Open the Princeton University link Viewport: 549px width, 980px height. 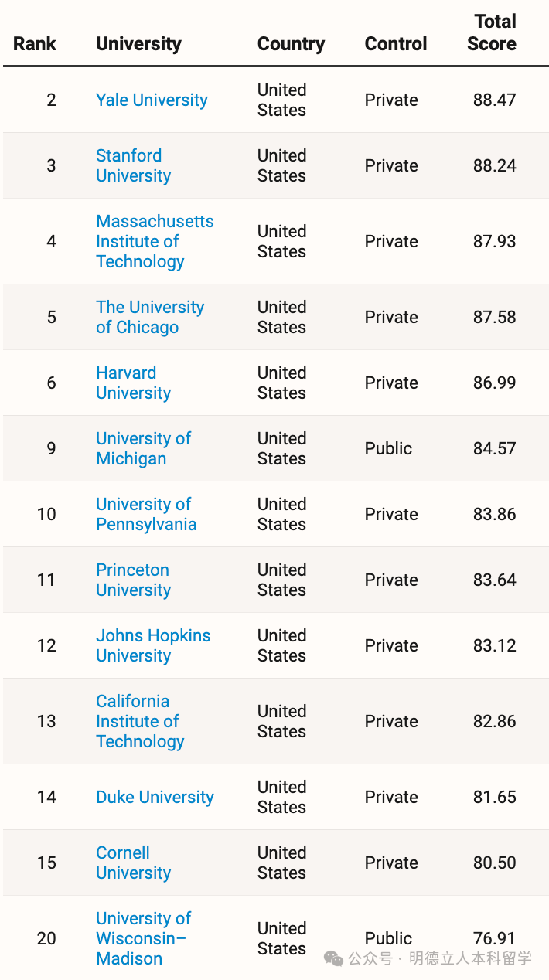click(x=133, y=580)
